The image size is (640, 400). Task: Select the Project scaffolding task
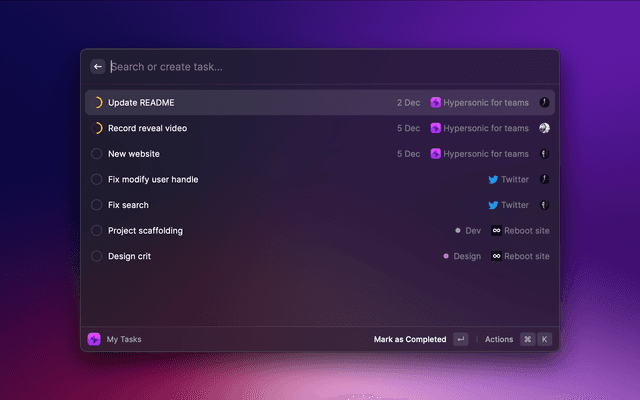(148, 231)
